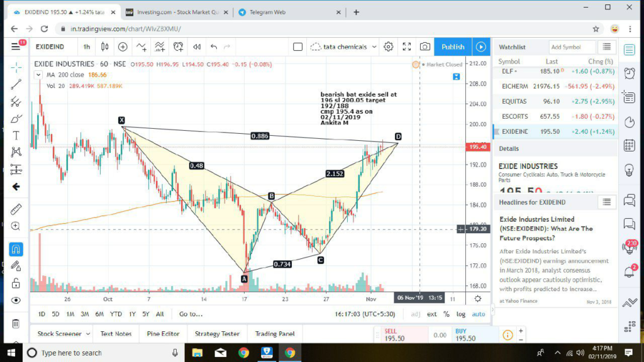This screenshot has width=644, height=362.
Task: Switch to the Strategy Tester tab
Action: click(x=217, y=334)
